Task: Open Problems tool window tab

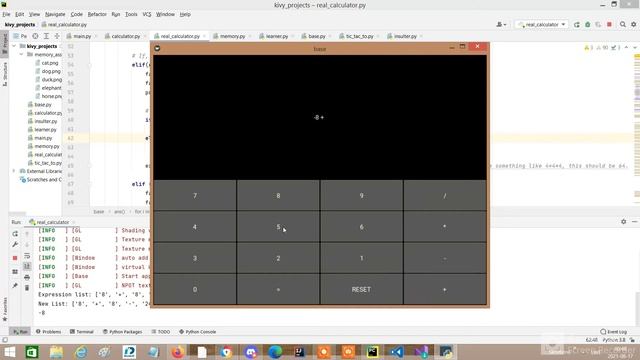Action: coord(48,332)
